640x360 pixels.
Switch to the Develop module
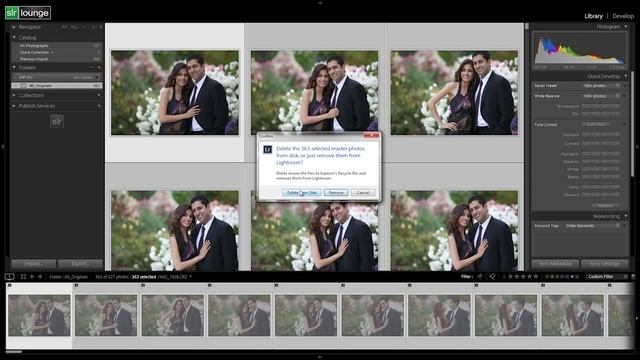(623, 16)
